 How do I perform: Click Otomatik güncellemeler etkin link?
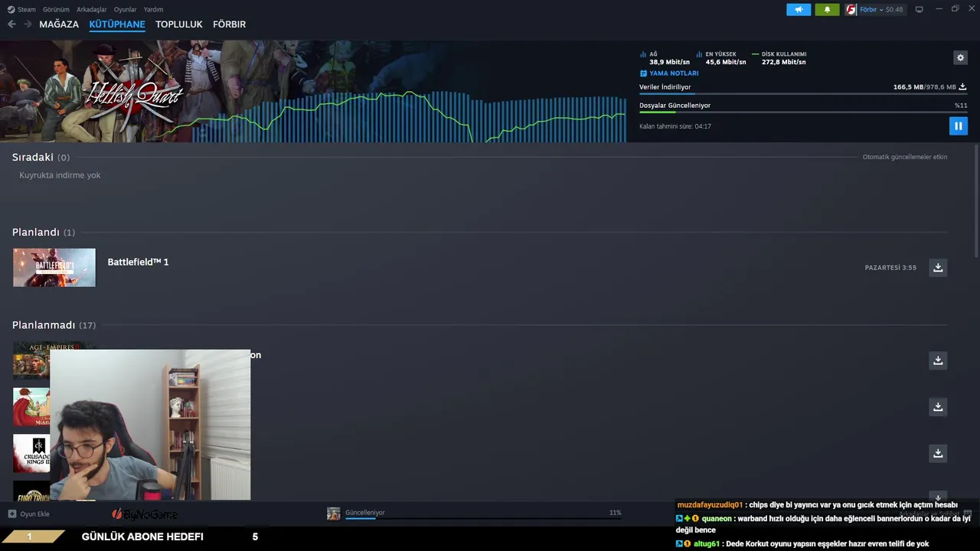(905, 157)
